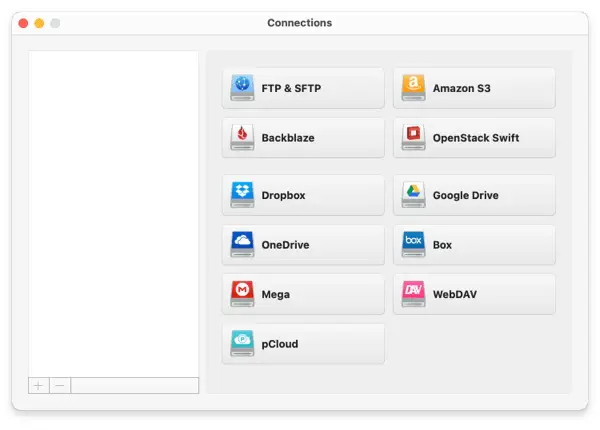Click the minus button to remove a connection
Screen dimensions: 600x430
[60, 385]
